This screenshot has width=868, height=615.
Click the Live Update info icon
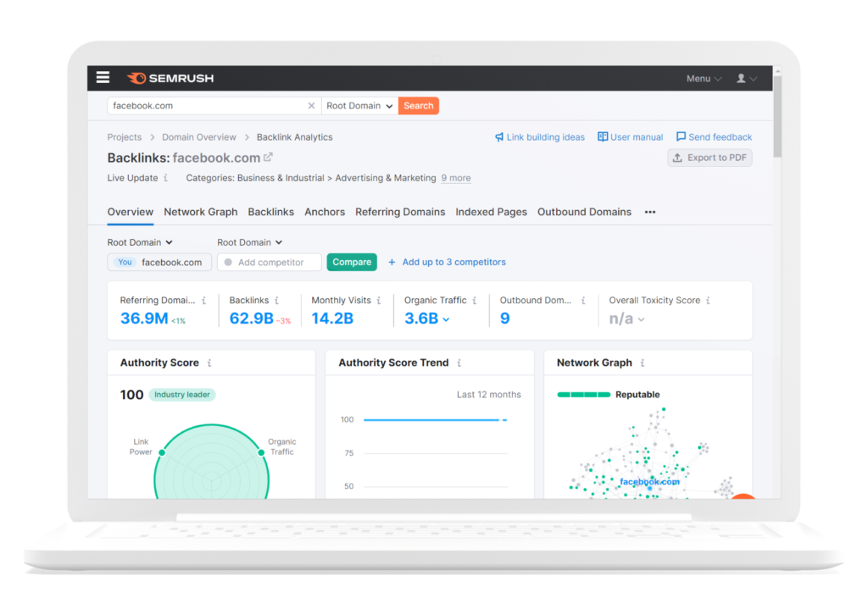coord(166,178)
